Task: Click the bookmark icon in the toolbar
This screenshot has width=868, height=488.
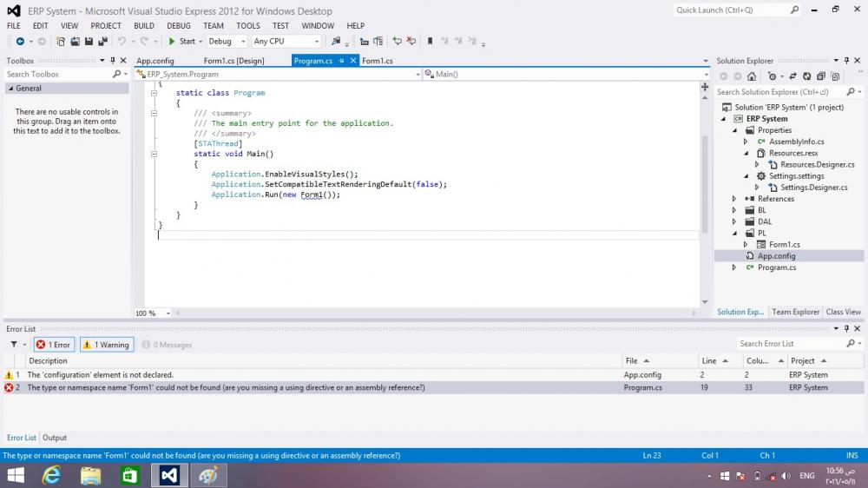Action: coord(430,41)
